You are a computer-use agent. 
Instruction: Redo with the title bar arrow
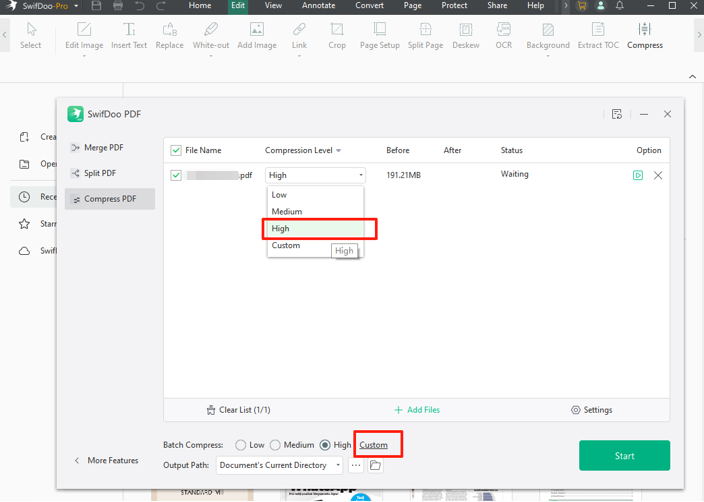tap(161, 6)
